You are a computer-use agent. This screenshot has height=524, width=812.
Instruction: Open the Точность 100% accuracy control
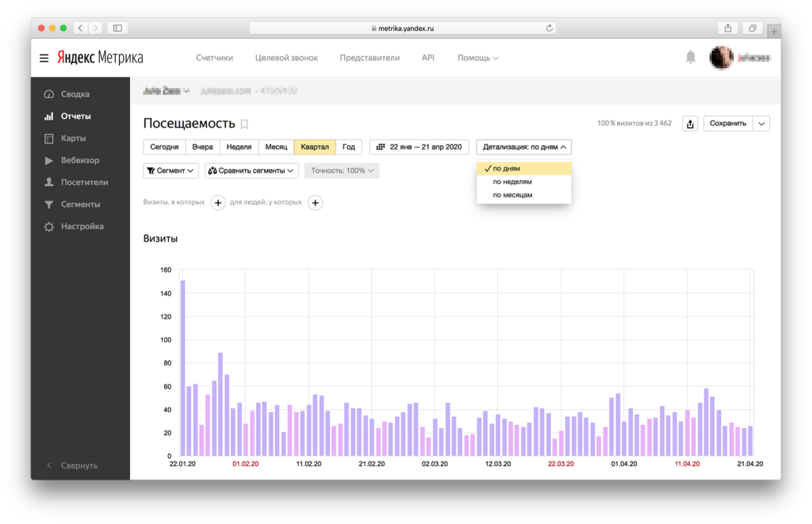(341, 170)
